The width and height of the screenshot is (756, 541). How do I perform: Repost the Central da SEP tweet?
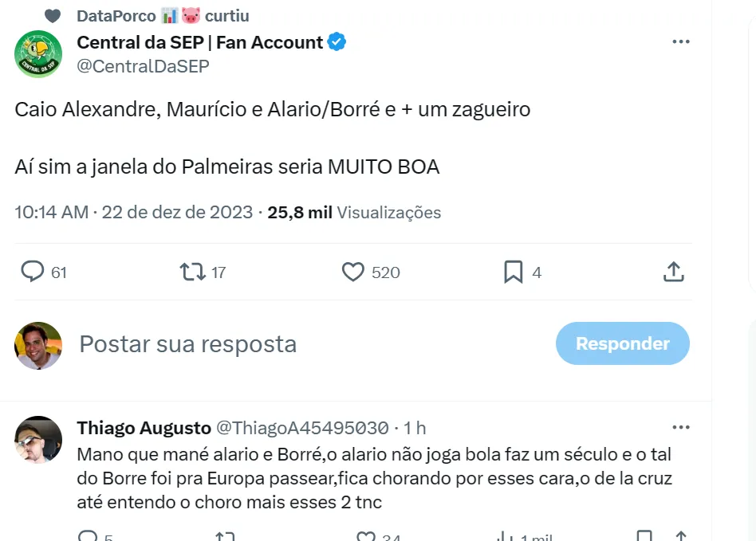(192, 272)
